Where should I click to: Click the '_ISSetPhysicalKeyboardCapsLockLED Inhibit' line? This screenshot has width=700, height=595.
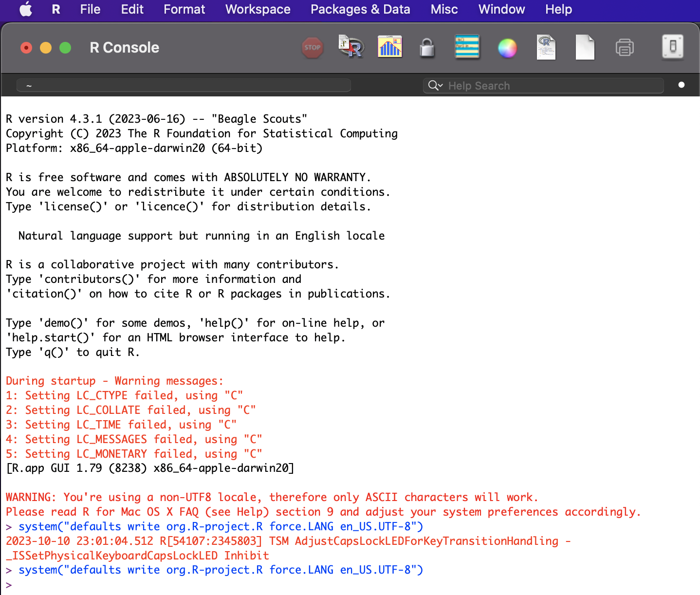(x=137, y=556)
